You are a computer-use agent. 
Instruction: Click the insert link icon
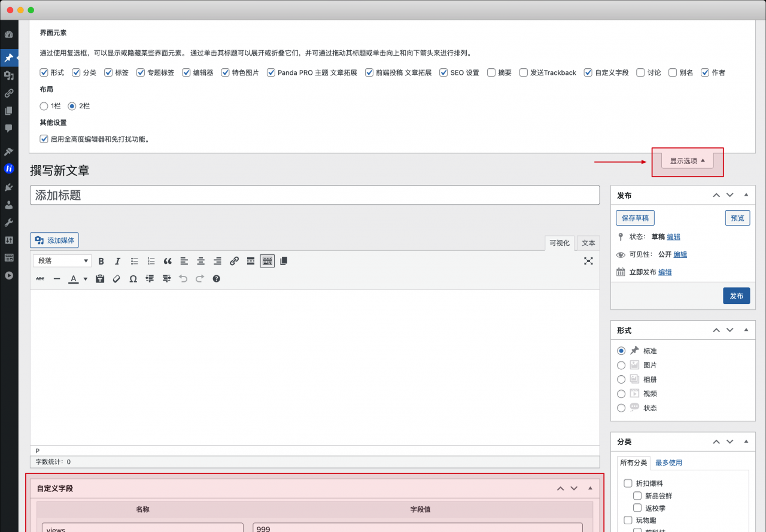click(x=234, y=261)
